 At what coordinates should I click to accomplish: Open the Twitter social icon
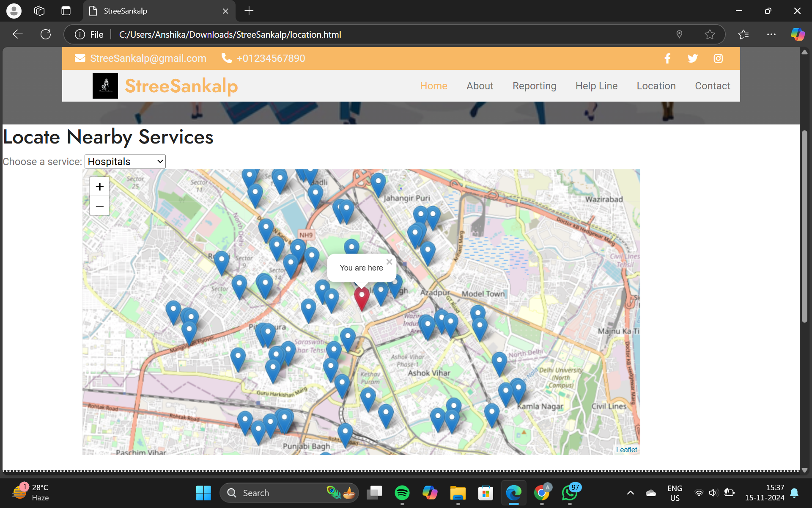pyautogui.click(x=692, y=58)
